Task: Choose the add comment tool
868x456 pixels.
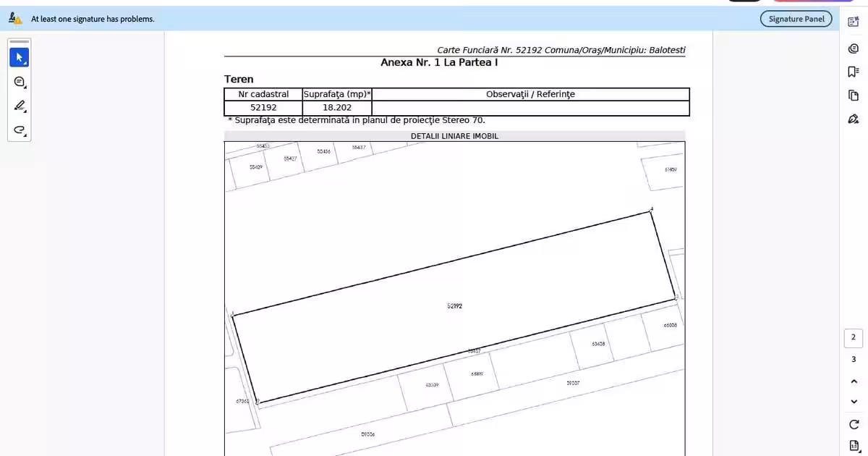Action: pyautogui.click(x=20, y=81)
